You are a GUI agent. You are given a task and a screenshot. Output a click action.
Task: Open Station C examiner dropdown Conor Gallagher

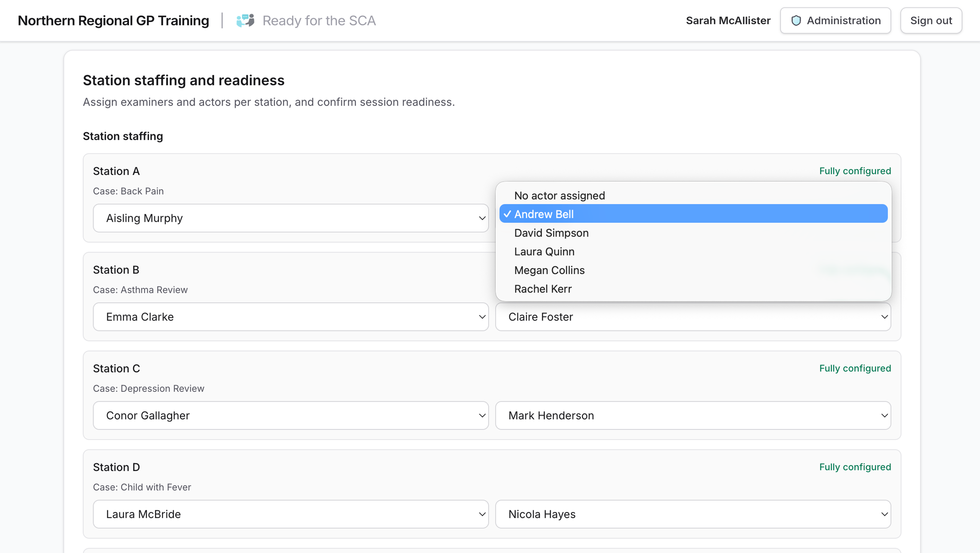pyautogui.click(x=291, y=415)
